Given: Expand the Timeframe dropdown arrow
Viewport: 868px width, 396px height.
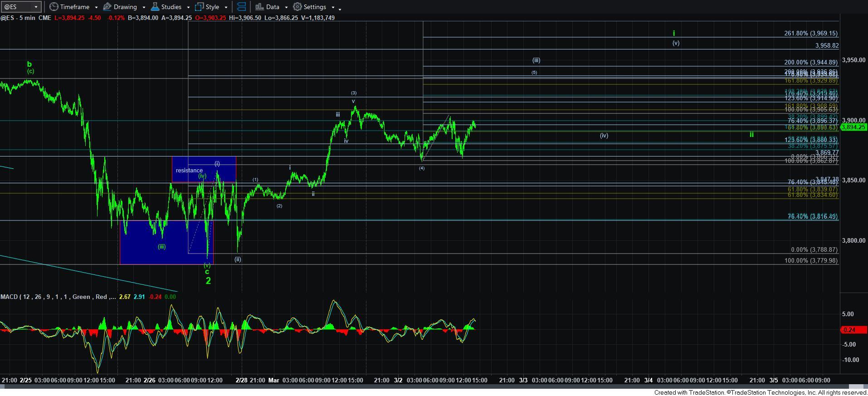Looking at the screenshot, I should click(x=96, y=7).
